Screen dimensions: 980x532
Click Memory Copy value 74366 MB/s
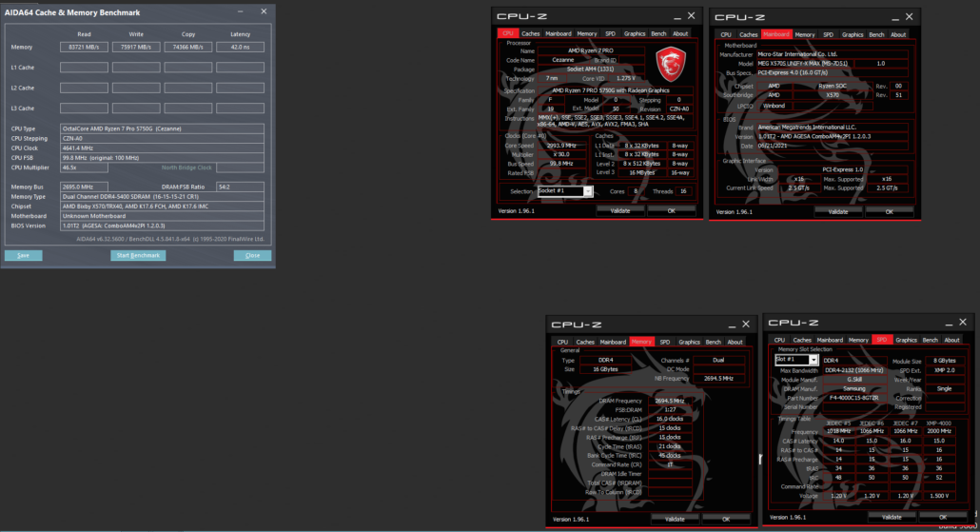pos(188,47)
